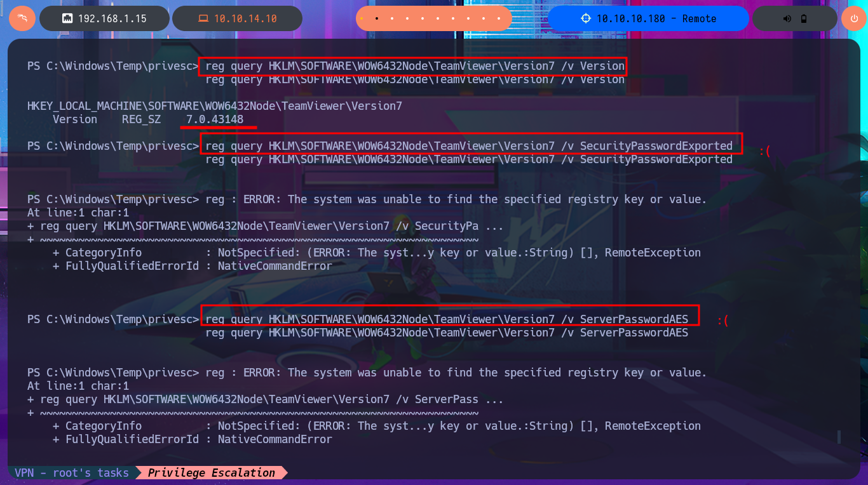Click the terminal scrollbar handle at right
Screen dimensions: 868x485
tap(839, 437)
